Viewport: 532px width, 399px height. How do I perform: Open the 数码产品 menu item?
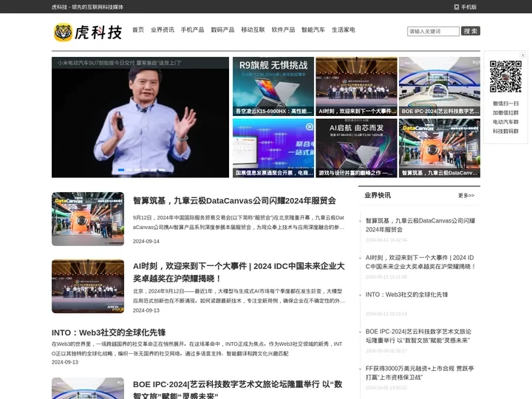point(222,30)
